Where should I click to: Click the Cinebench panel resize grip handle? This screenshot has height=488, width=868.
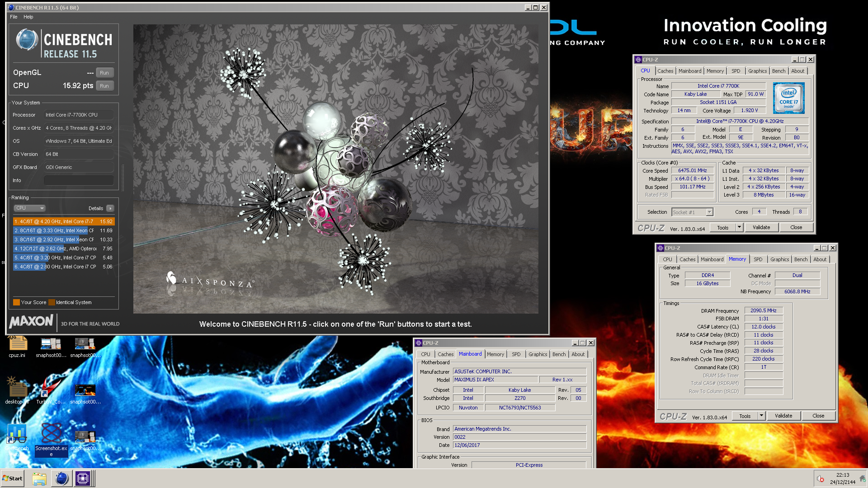pos(123,178)
